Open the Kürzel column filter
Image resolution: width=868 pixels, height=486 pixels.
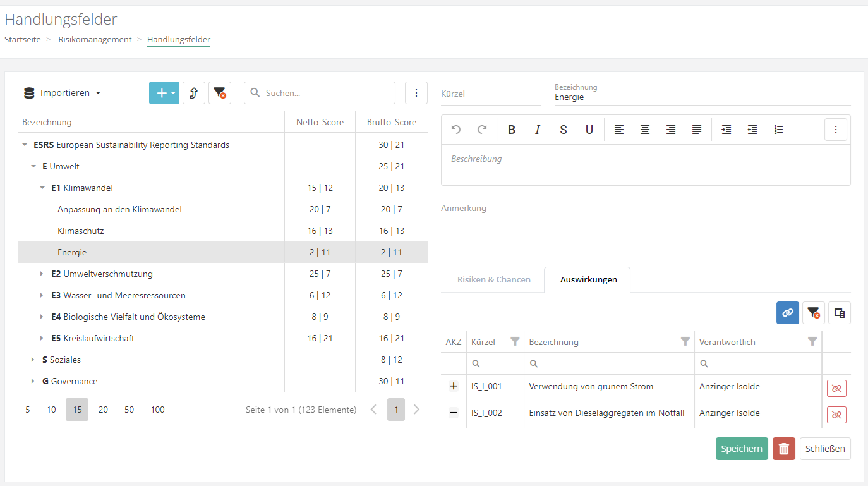coord(515,342)
